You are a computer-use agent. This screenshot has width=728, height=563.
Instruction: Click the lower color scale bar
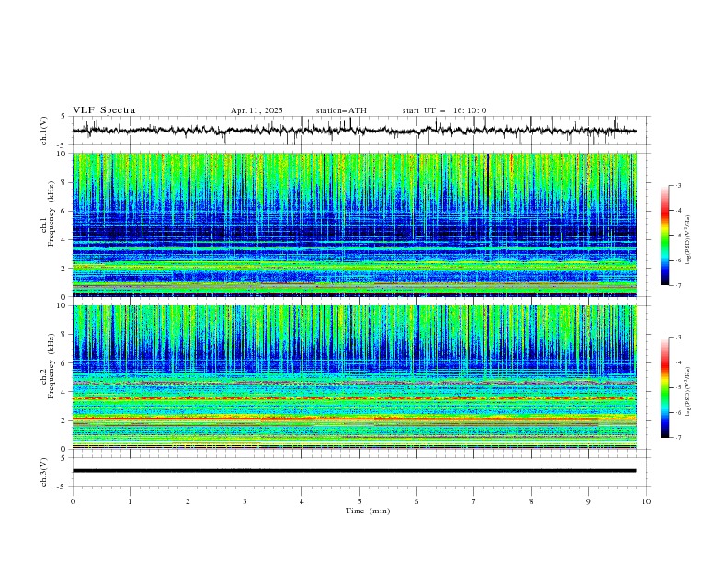click(665, 387)
